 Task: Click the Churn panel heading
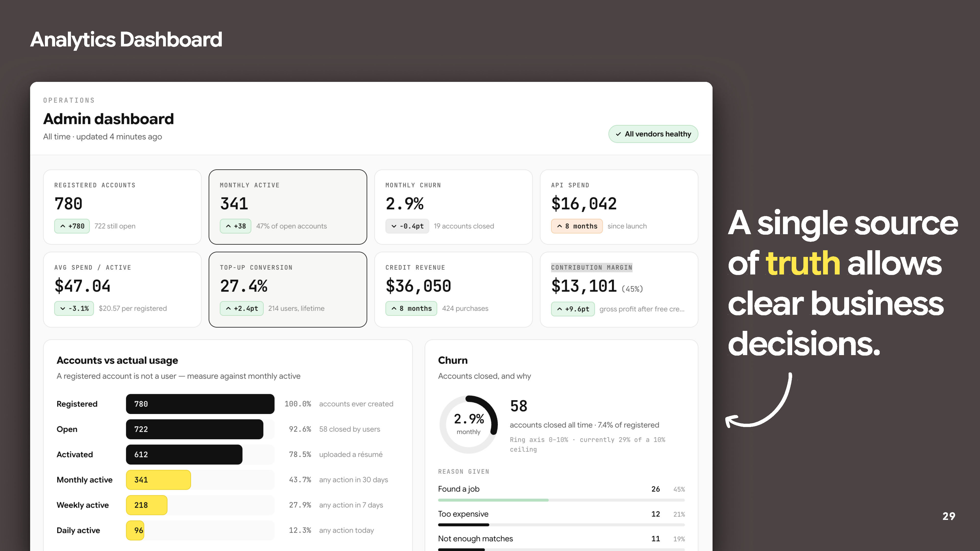pyautogui.click(x=453, y=360)
